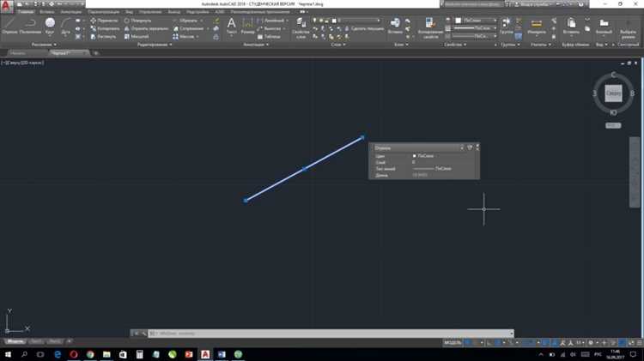Open the object color ПоСлою dropdown
Image resolution: width=644 pixels, height=361 pixels.
tap(476, 21)
